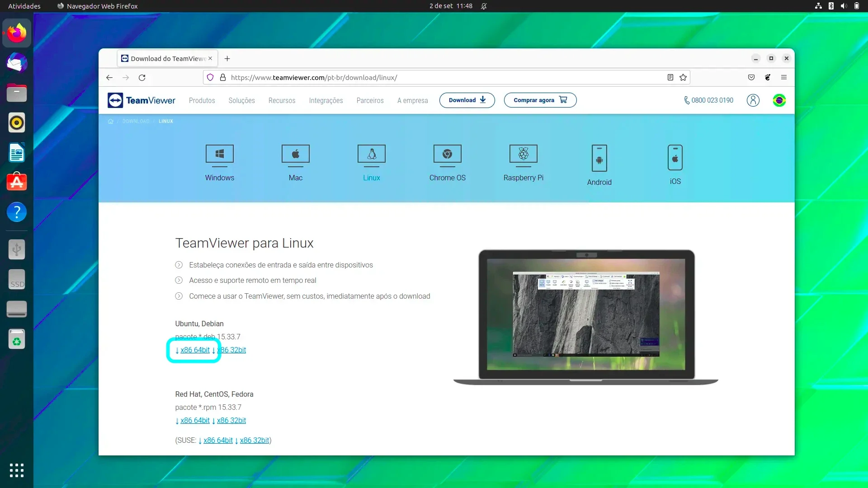
Task: Open Trash from the dock
Action: point(17,339)
